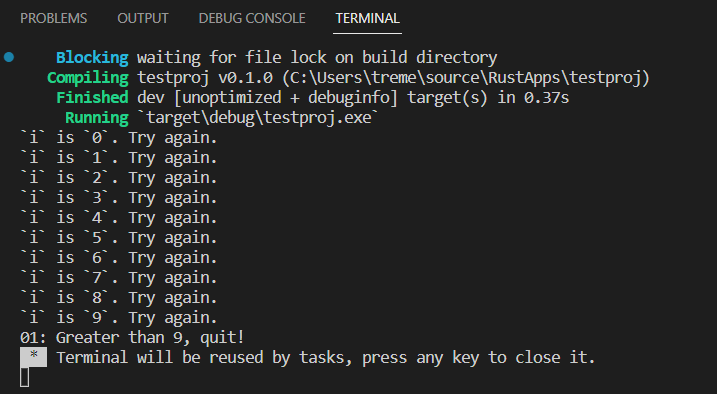Click the testproj v0.1.0 package text
This screenshot has width=717, height=394.
(205, 78)
